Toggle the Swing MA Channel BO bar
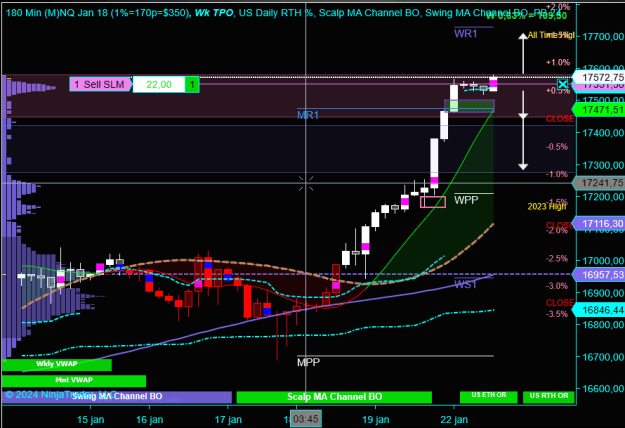The image size is (625, 428). pos(117,397)
